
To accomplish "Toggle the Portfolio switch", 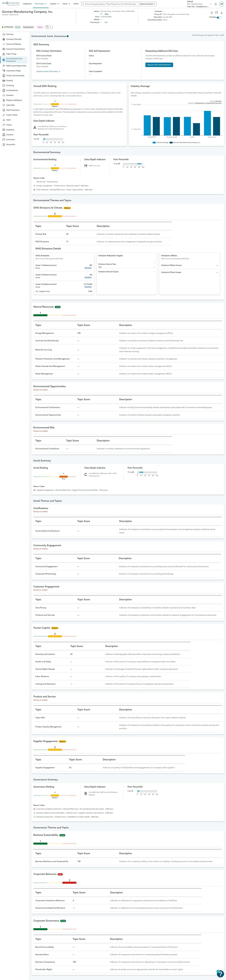I will pos(219,17).
